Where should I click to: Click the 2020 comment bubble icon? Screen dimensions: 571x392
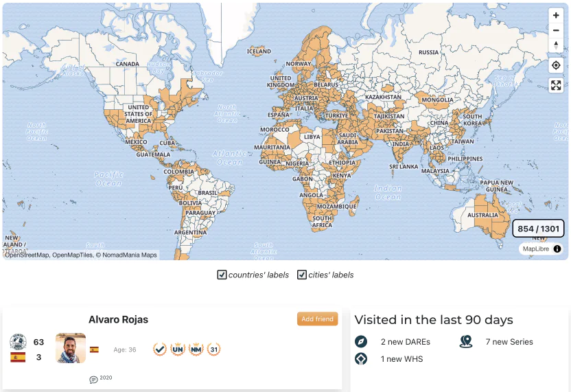pos(93,380)
